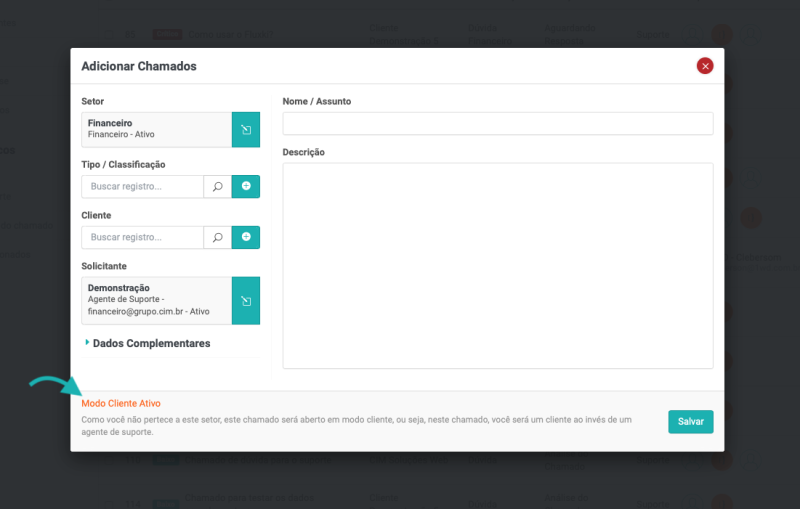Click the teal change icon beside Solicitante Demonstração
The width and height of the screenshot is (800, 509).
[246, 300]
